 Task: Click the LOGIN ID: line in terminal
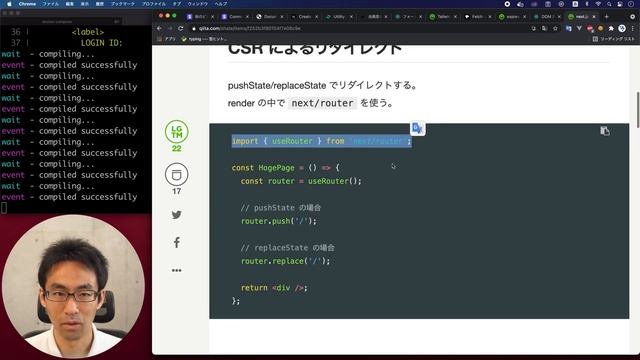(102, 43)
